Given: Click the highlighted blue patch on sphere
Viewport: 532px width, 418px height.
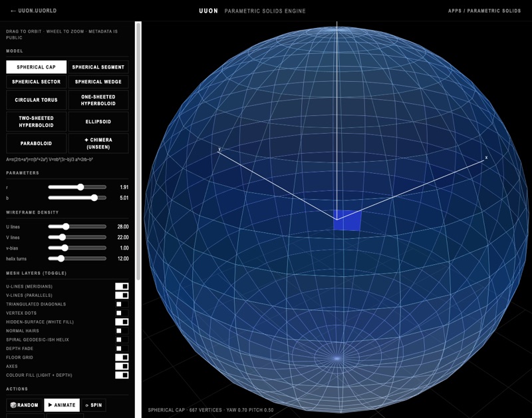Looking at the screenshot, I should click(x=348, y=220).
